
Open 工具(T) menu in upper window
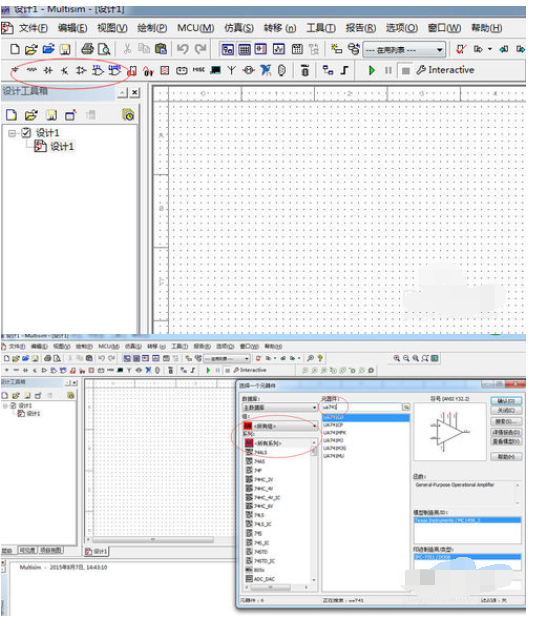321,28
